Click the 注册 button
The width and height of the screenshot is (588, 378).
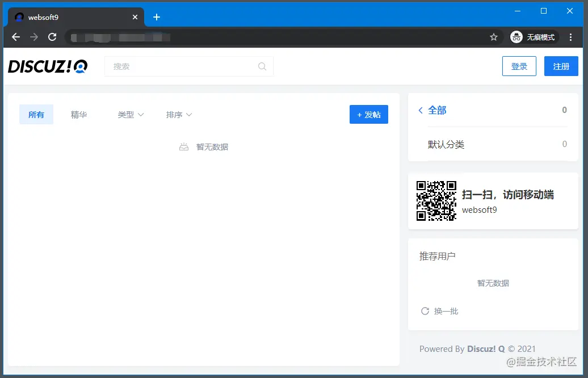point(561,66)
